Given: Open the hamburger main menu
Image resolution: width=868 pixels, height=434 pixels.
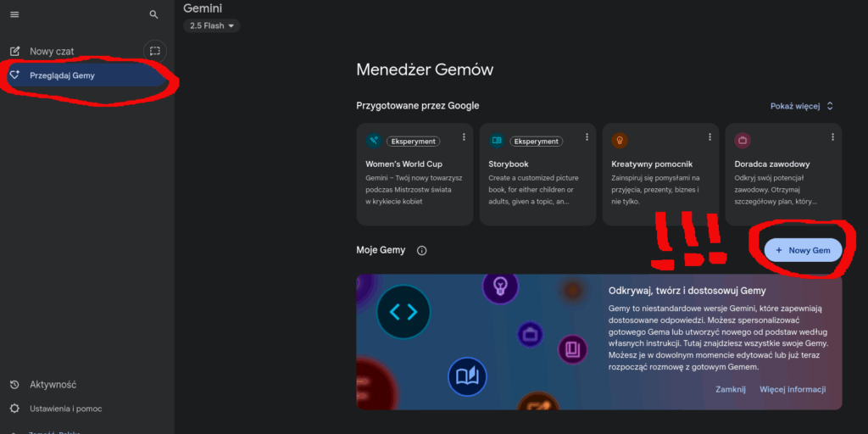Looking at the screenshot, I should tap(14, 14).
